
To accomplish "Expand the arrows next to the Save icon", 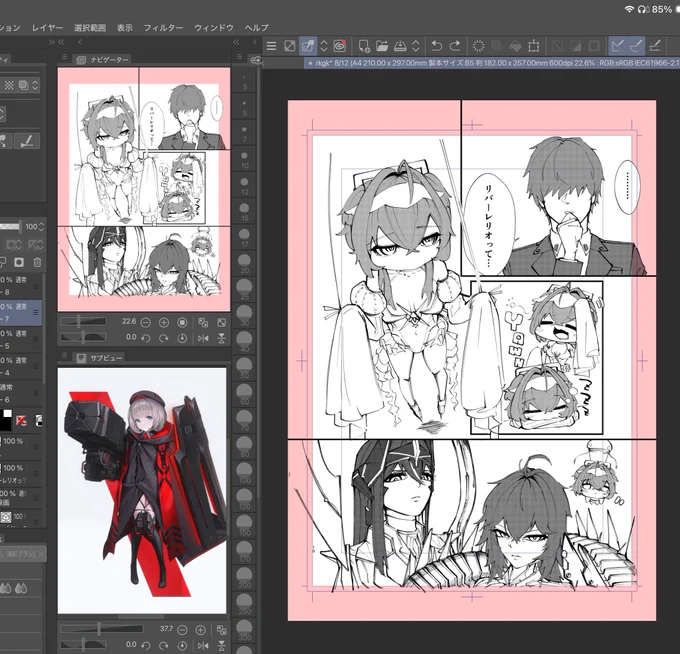I will (x=415, y=46).
